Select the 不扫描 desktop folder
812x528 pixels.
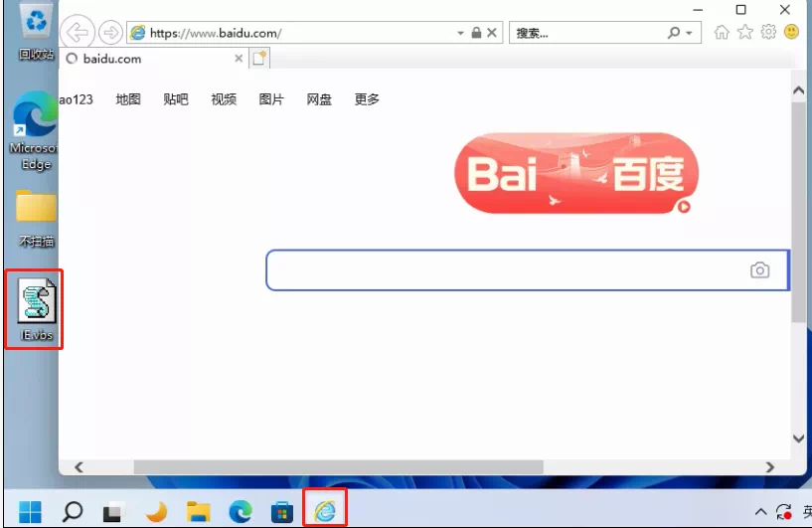tap(36, 218)
